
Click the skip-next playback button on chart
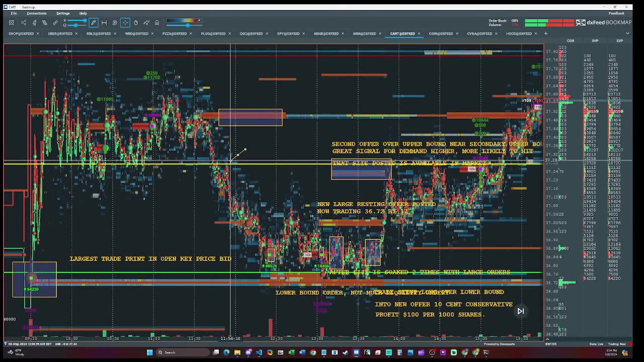click(521, 311)
